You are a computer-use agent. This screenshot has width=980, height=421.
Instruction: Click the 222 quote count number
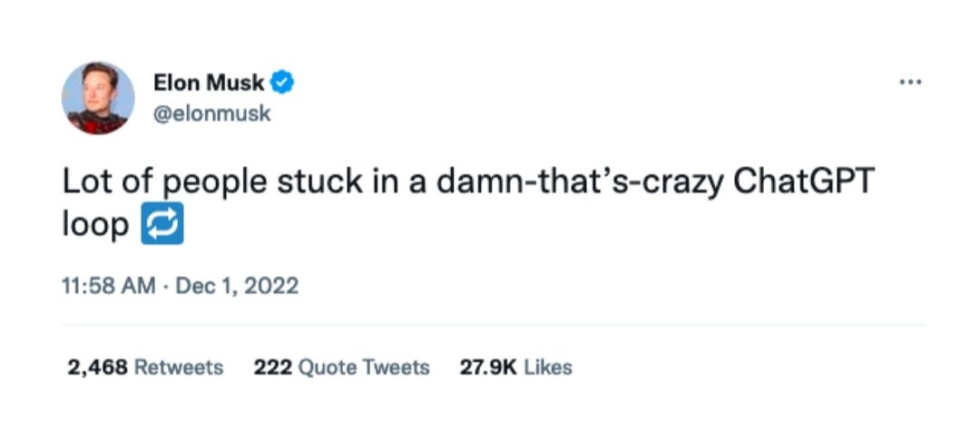tap(272, 367)
